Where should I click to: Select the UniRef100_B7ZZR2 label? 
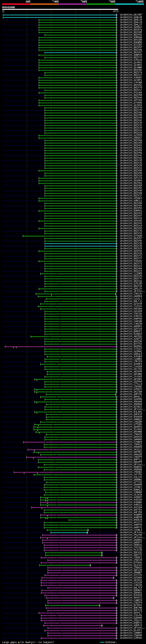pos(131,45)
